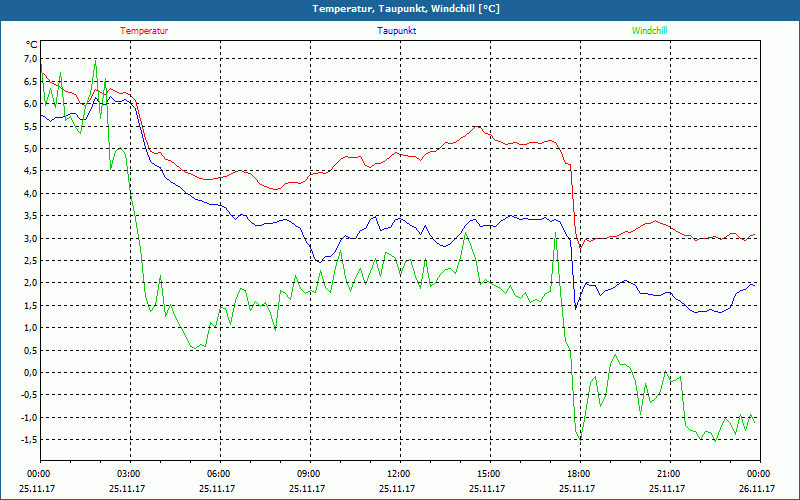Click the 06:00 time axis label
This screenshot has height=500, width=800.
coord(218,474)
